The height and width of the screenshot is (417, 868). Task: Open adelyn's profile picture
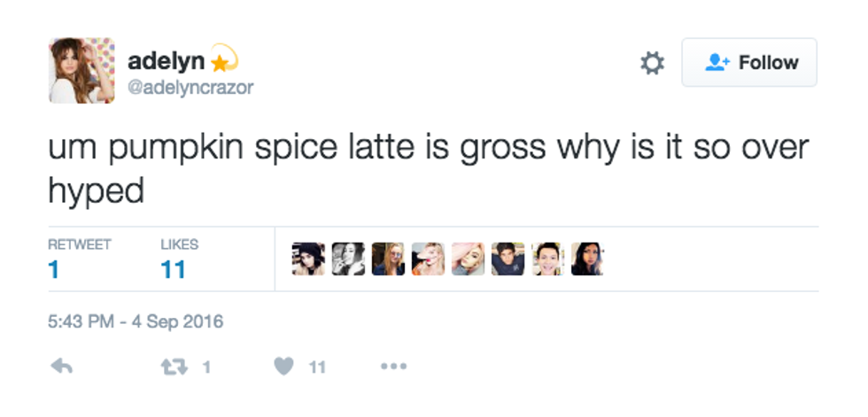(81, 71)
